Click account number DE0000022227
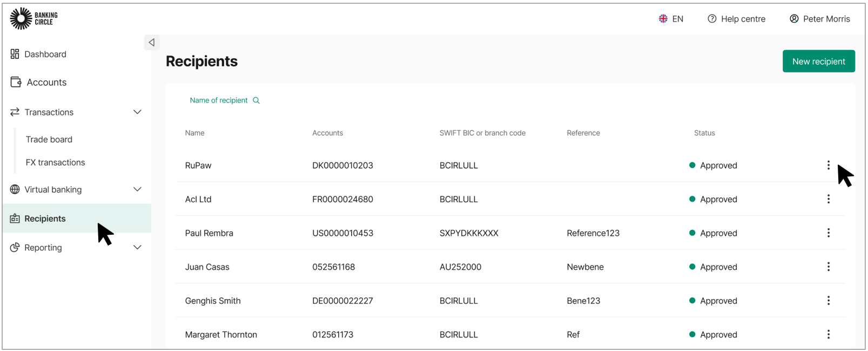 pyautogui.click(x=342, y=301)
